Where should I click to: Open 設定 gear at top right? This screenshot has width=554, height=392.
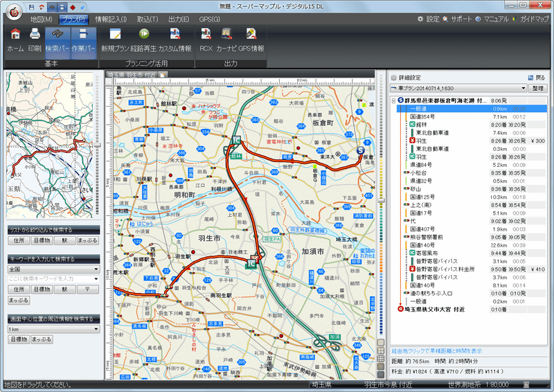coord(428,19)
